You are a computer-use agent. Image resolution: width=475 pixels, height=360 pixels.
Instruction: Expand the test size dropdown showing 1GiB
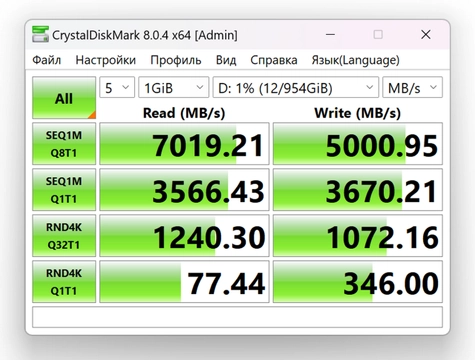point(174,88)
